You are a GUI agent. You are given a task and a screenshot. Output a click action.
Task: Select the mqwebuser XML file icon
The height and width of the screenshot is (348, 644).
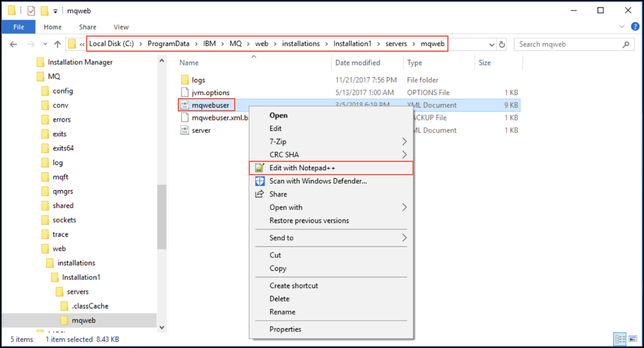click(185, 105)
